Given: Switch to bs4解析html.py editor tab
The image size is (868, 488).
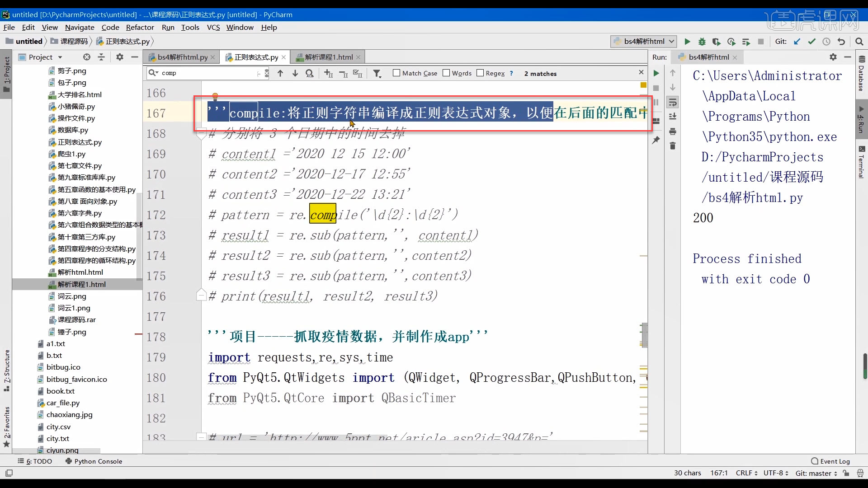Looking at the screenshot, I should (183, 57).
